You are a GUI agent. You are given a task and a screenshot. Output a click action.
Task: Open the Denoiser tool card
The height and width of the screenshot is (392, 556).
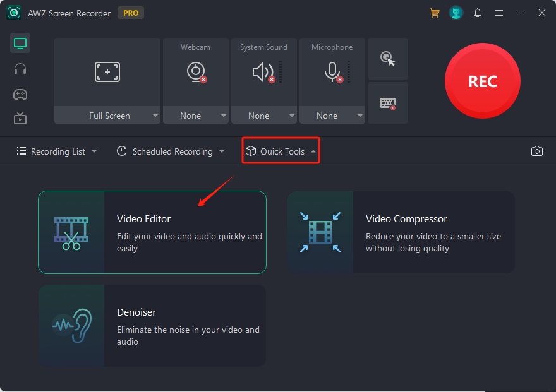[x=152, y=326]
